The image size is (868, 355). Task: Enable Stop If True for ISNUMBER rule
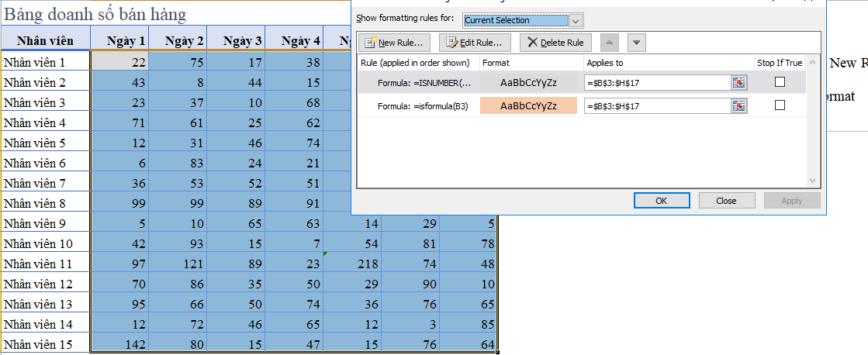tap(780, 82)
